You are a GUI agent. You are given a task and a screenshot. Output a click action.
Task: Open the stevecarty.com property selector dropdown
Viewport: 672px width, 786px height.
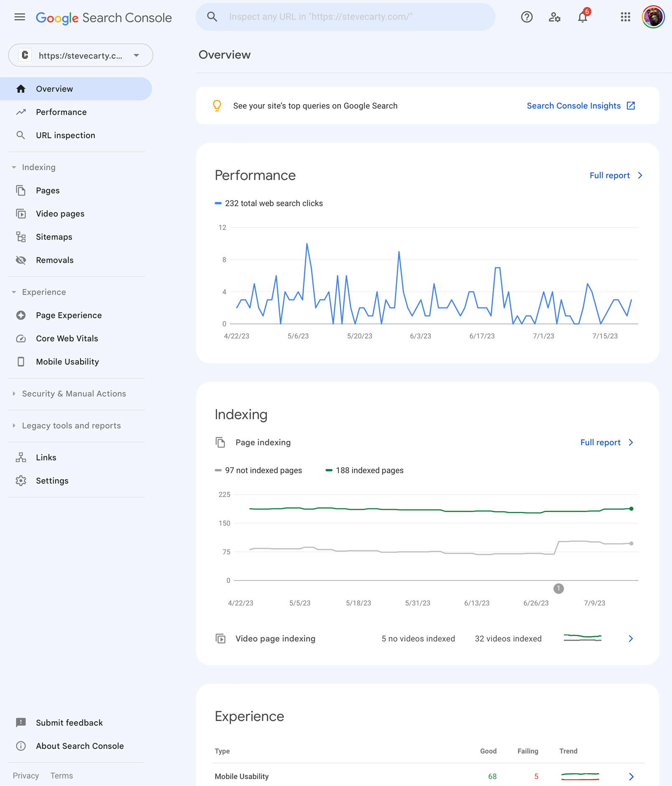click(x=81, y=55)
